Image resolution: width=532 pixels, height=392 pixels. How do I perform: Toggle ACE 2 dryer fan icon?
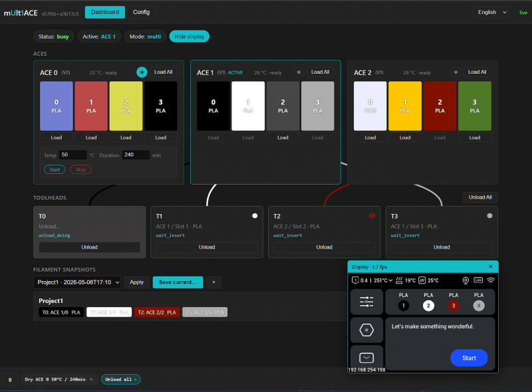click(x=456, y=72)
